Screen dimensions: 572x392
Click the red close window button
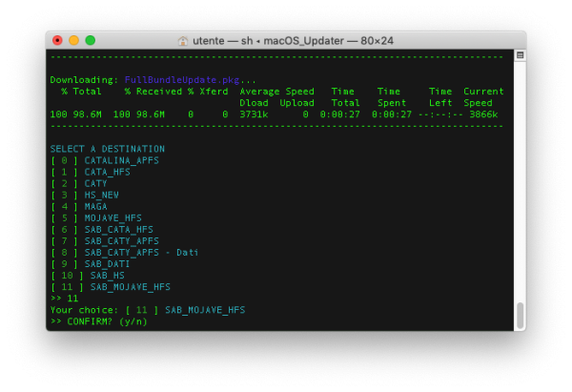click(x=57, y=40)
